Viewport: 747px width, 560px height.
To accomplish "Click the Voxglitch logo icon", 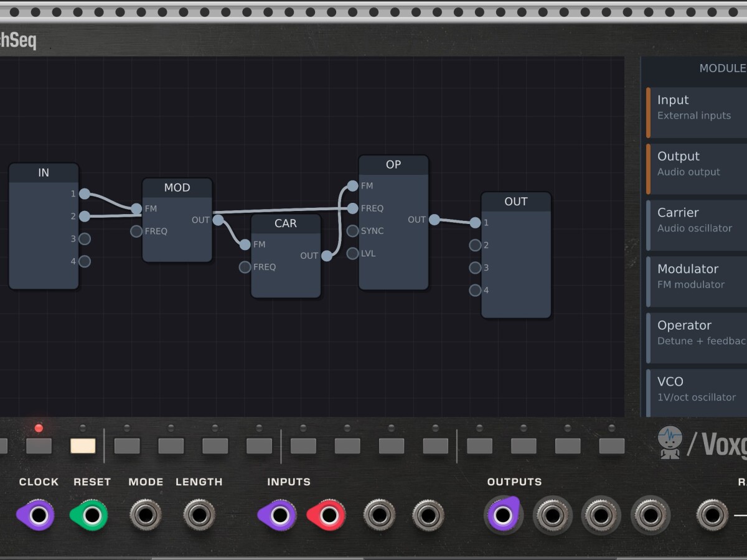I will pos(670,442).
